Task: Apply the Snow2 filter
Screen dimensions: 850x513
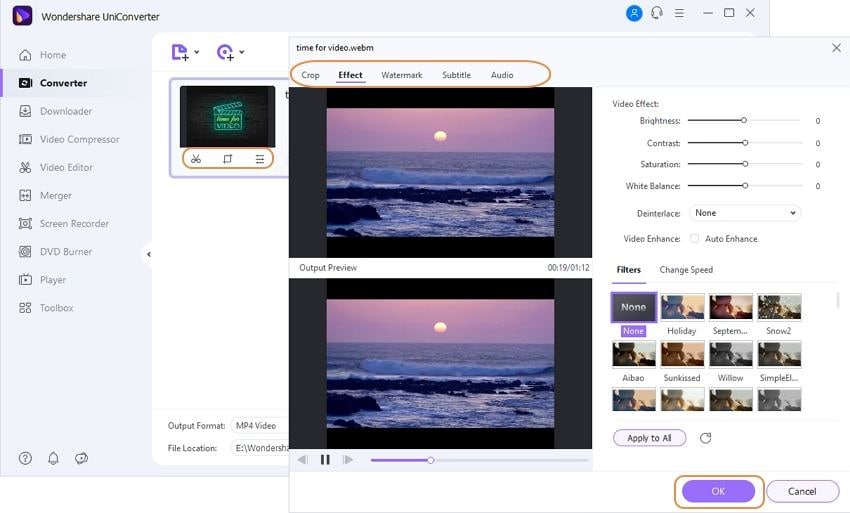Action: coord(779,307)
